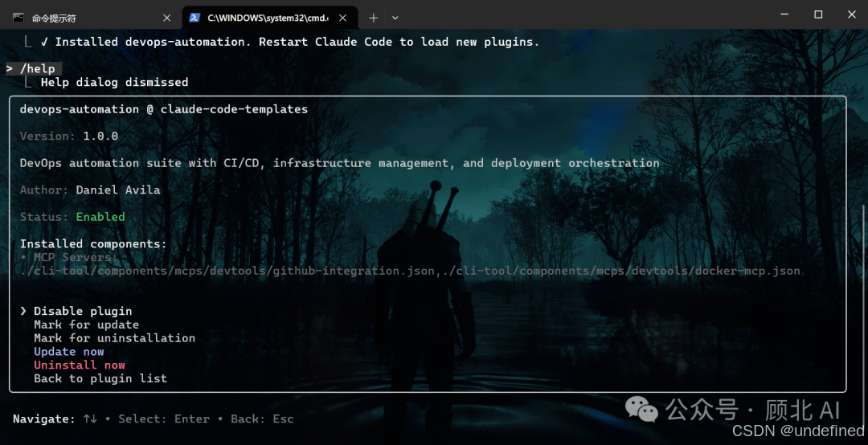Close the C:\WINDOWS\system32\cmd tab
The width and height of the screenshot is (868, 445).
[342, 18]
